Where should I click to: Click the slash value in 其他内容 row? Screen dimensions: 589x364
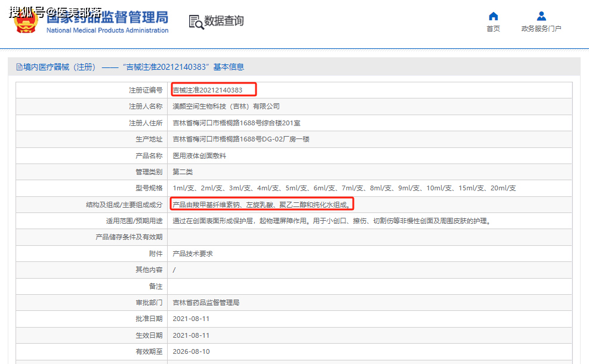(174, 270)
